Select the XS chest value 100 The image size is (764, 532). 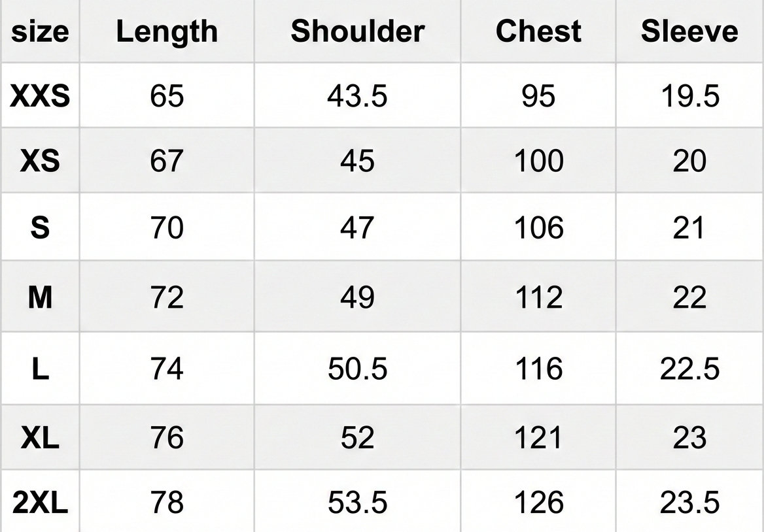click(x=538, y=161)
